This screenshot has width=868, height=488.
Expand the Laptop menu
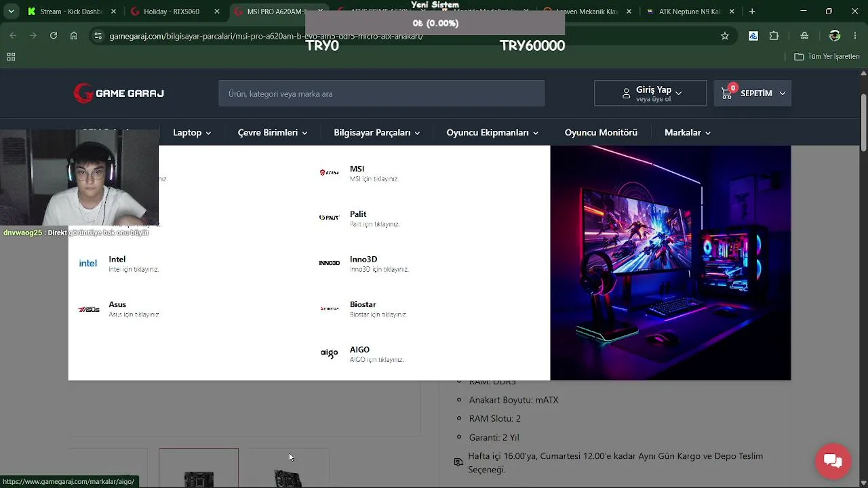coord(192,133)
